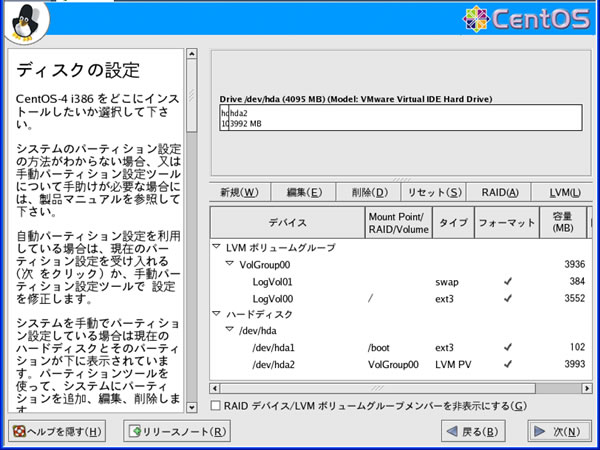Click the help panel vertical scrollbar thumb
This screenshot has height=450, width=600.
(x=192, y=95)
